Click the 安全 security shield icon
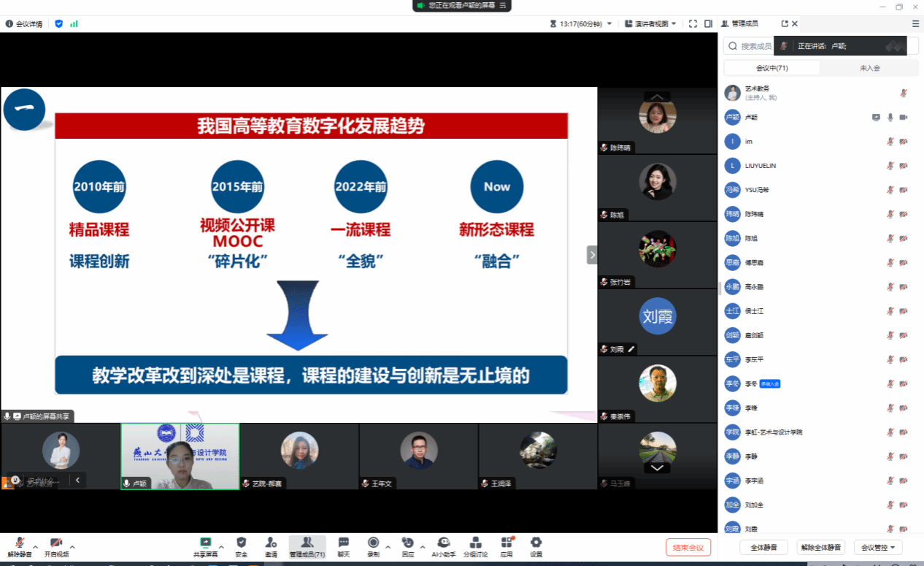This screenshot has width=924, height=566. pyautogui.click(x=241, y=546)
